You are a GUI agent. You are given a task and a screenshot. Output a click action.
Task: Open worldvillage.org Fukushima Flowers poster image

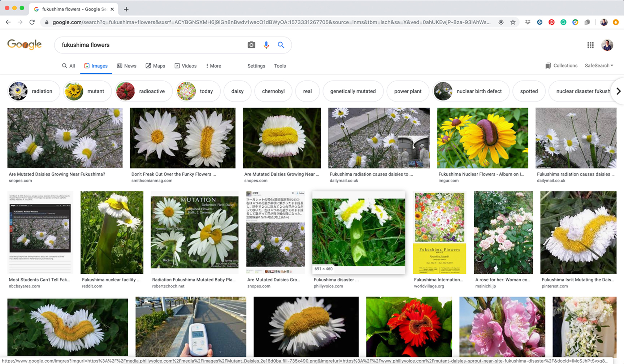click(439, 232)
